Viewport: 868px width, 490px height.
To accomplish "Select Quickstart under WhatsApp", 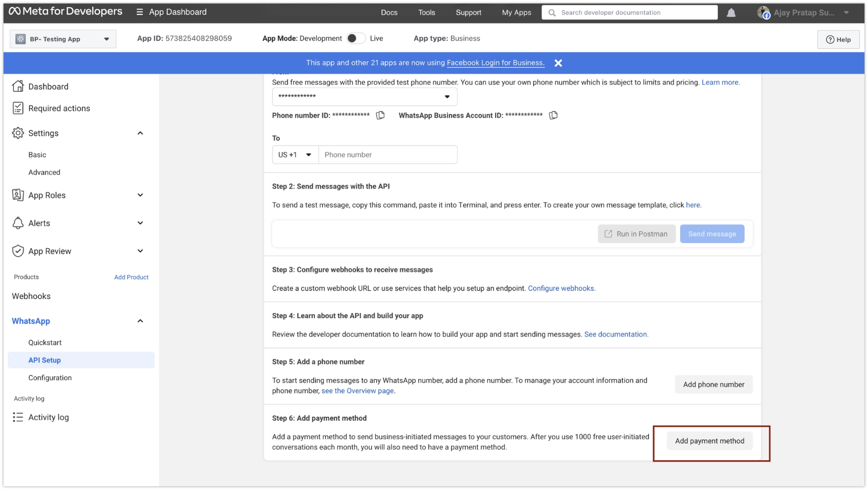I will point(45,342).
